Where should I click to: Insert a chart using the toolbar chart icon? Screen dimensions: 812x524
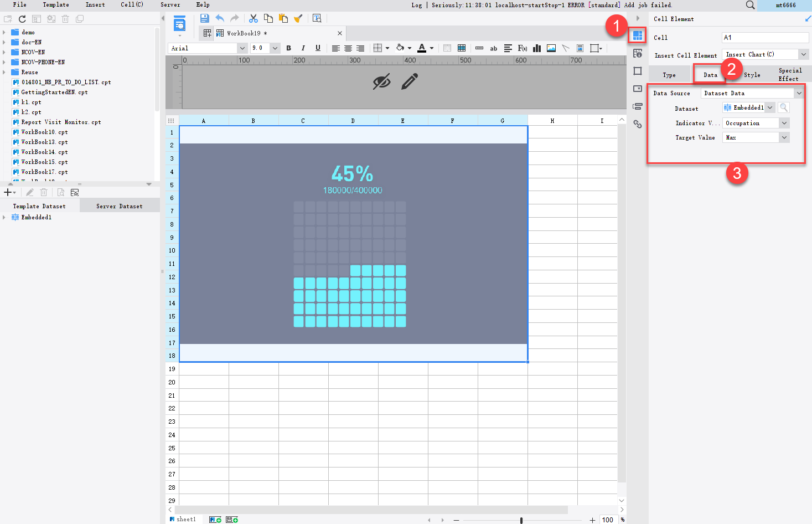tap(536, 48)
